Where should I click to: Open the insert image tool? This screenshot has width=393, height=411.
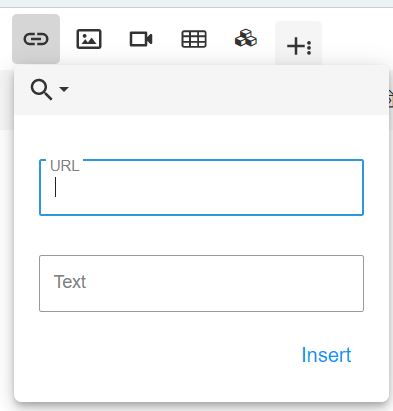pyautogui.click(x=89, y=39)
